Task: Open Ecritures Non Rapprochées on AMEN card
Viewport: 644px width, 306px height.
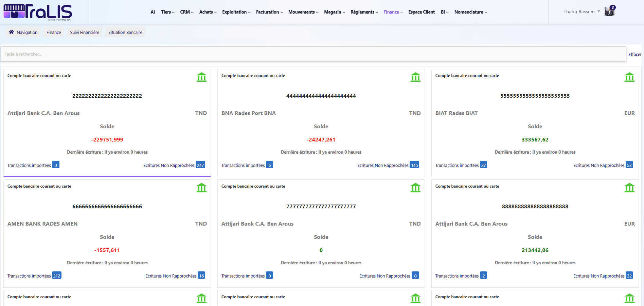Action: tap(171, 276)
